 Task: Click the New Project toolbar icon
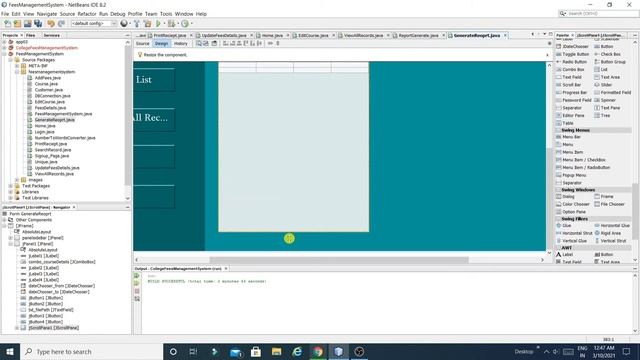(x=18, y=24)
